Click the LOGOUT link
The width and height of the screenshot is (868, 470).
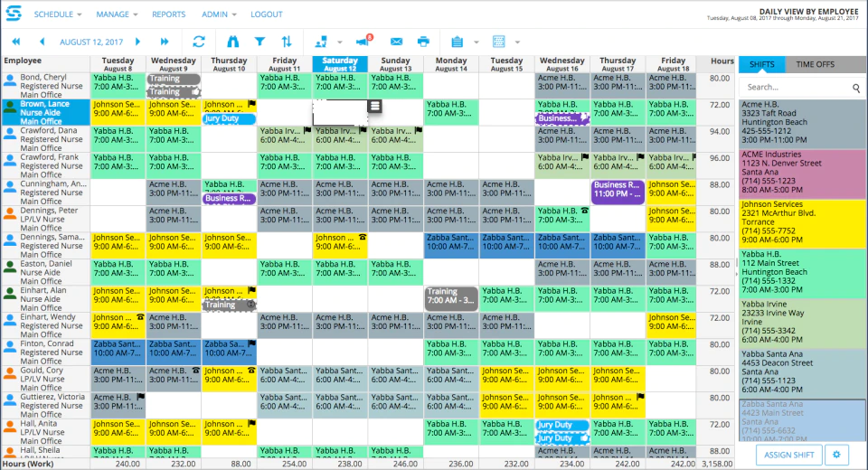coord(266,14)
